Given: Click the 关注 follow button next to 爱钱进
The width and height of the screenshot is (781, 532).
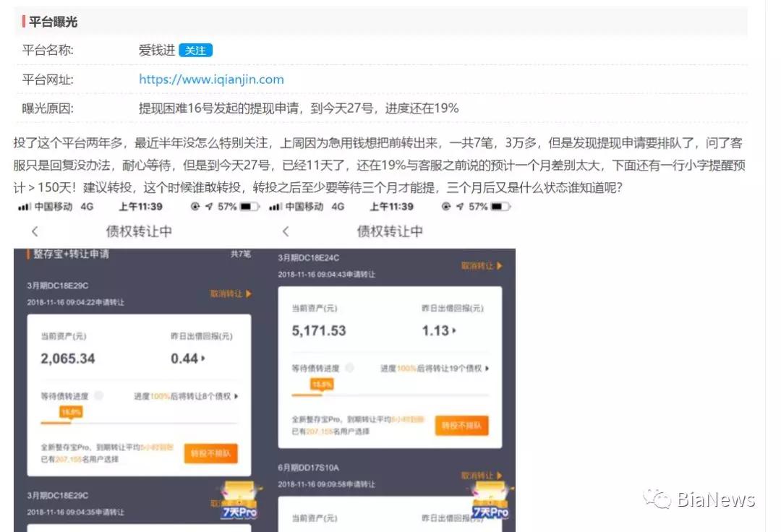Looking at the screenshot, I should pyautogui.click(x=195, y=51).
